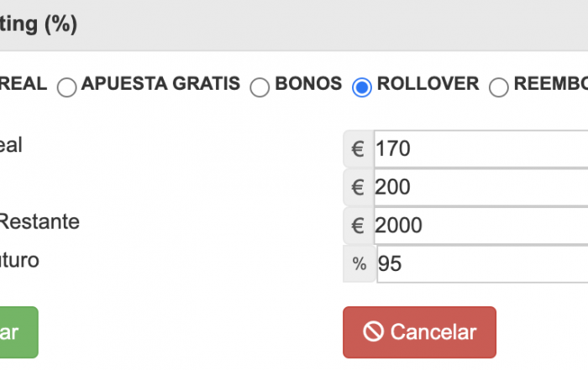The width and height of the screenshot is (588, 370).
Task: Click the euro symbol beside the 170 field
Action: coord(358,149)
